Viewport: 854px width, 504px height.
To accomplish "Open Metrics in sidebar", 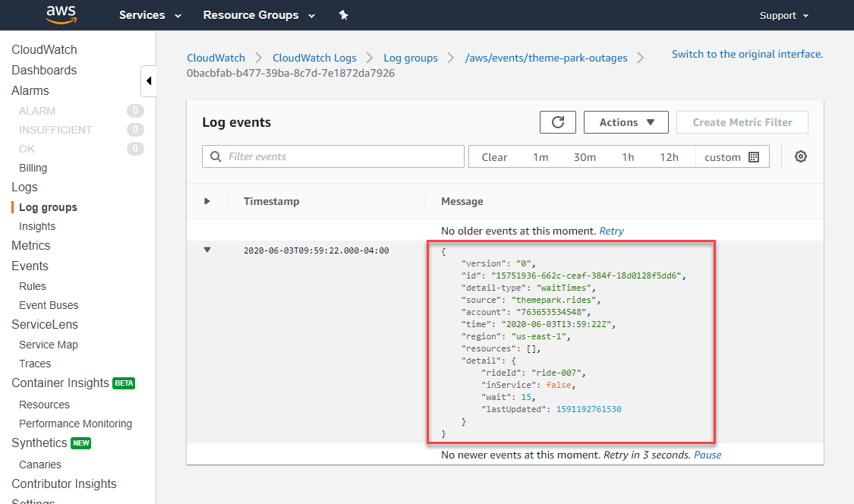I will point(30,246).
